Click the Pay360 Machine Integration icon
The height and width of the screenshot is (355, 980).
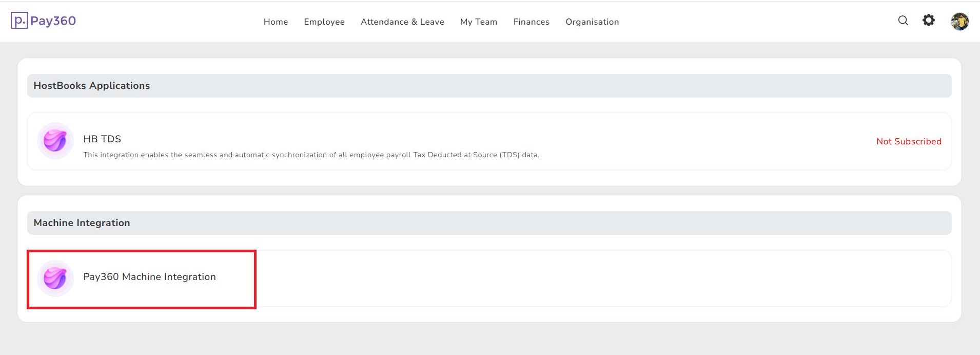55,278
